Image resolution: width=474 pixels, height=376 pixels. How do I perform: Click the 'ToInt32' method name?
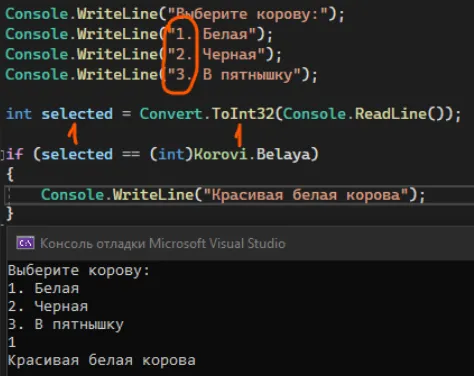[243, 114]
